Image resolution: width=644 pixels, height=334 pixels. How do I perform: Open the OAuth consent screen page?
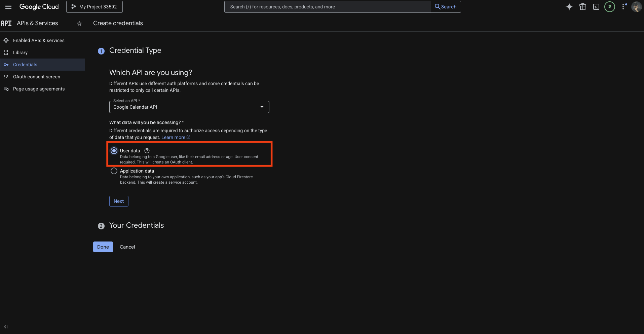click(x=37, y=77)
